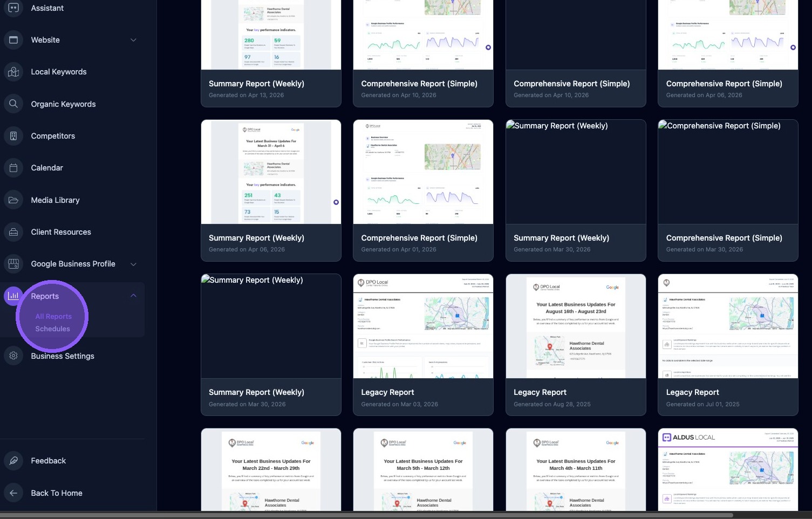Screen dimensions: 812x519
Task: Open the Business Settings label
Action: [x=63, y=356]
